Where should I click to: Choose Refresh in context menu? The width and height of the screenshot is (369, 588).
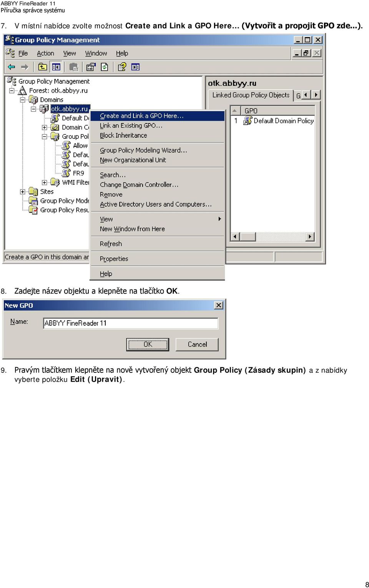pos(157,244)
